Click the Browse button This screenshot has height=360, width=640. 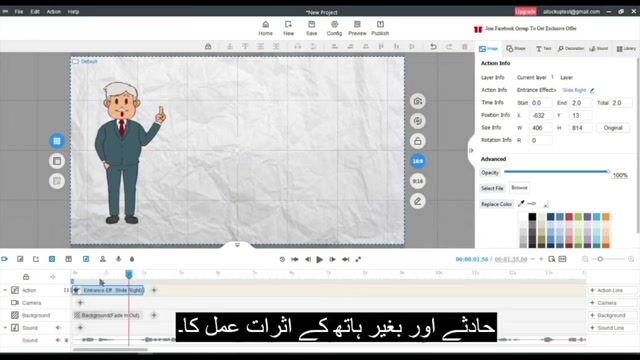[519, 188]
